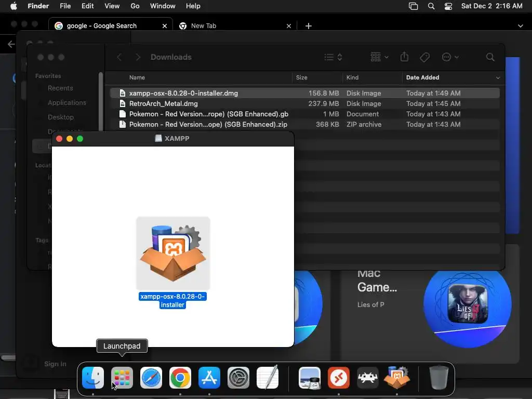The width and height of the screenshot is (532, 399).
Task: Open the Help menu
Action: click(x=193, y=6)
